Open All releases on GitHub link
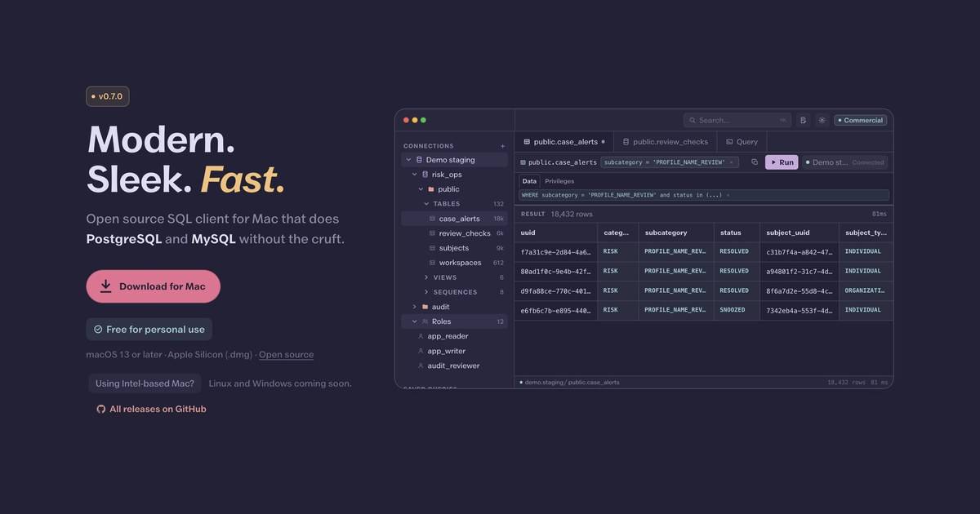Image resolution: width=980 pixels, height=514 pixels. 151,409
